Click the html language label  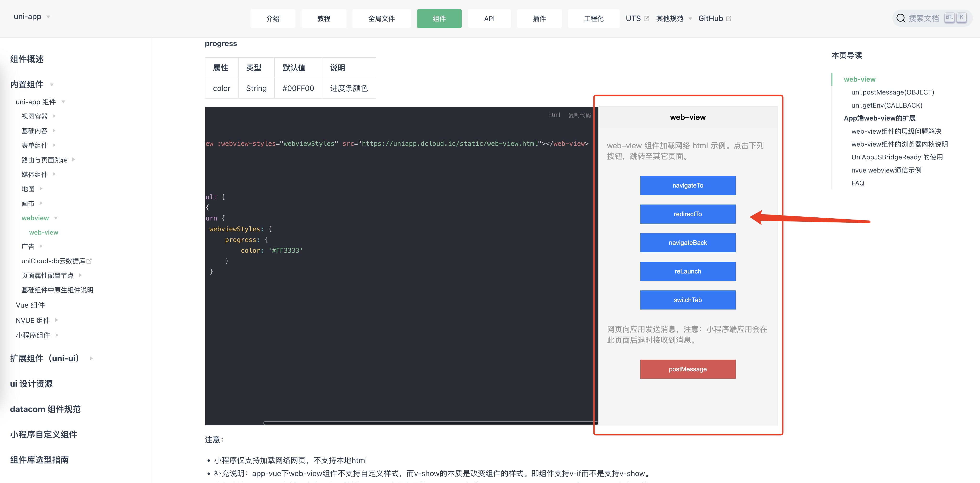click(x=554, y=115)
